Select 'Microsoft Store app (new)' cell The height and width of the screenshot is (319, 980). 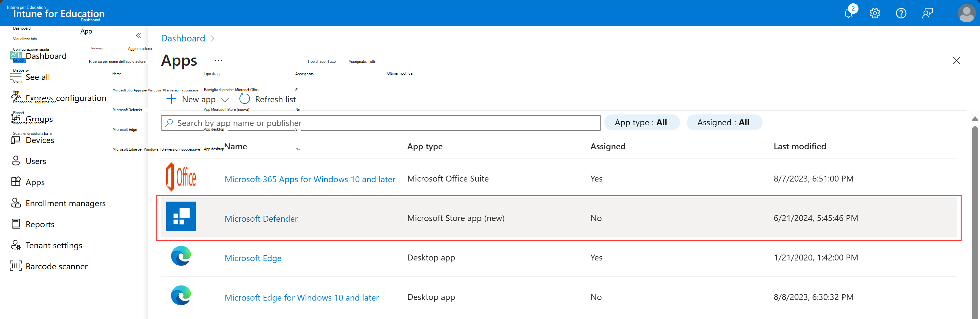(x=456, y=218)
